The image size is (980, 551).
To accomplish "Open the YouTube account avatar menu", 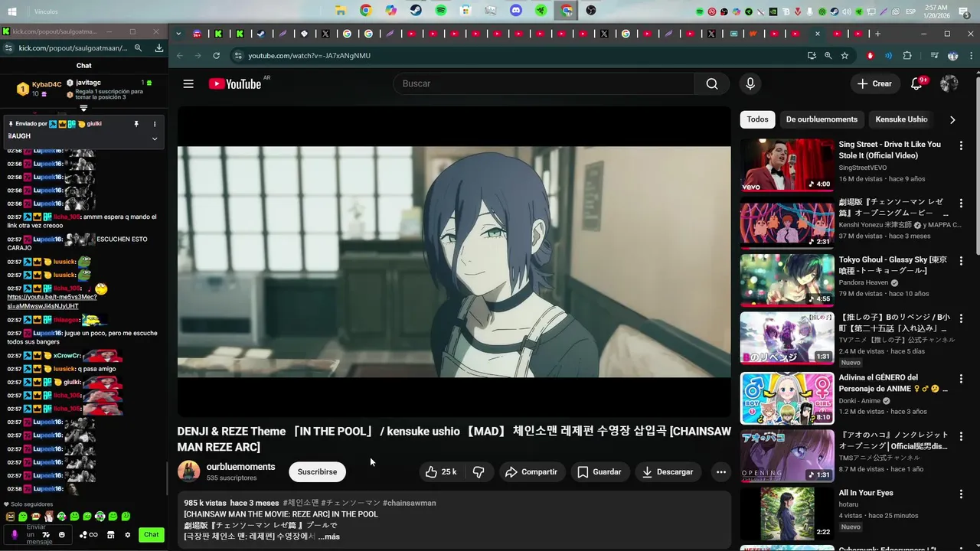I will click(x=949, y=83).
